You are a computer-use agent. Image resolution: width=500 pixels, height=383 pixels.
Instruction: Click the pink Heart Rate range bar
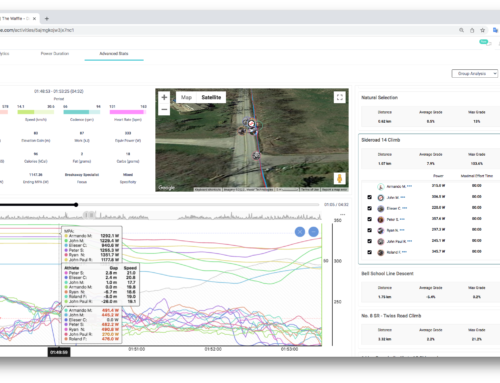click(x=128, y=112)
